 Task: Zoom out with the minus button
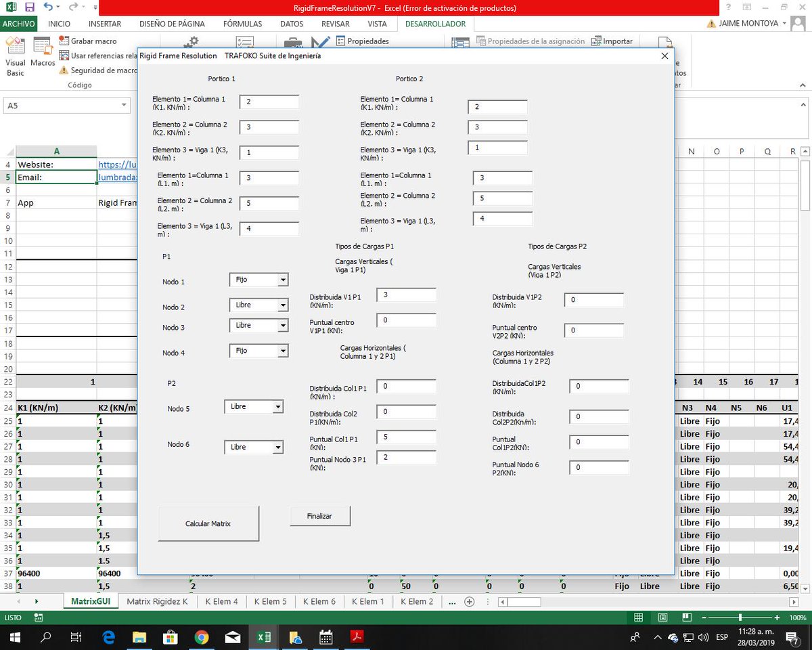702,617
